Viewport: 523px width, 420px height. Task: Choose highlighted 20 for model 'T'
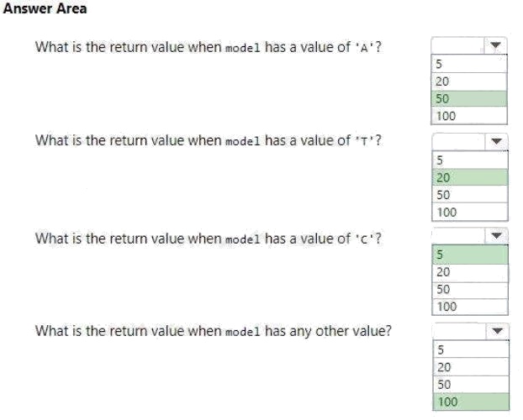click(x=470, y=176)
